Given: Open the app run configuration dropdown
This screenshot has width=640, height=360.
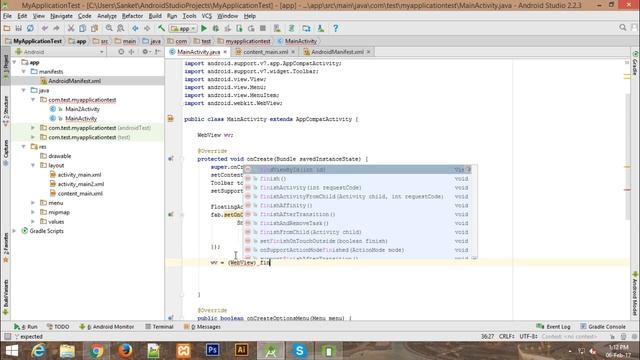Looking at the screenshot, I should pyautogui.click(x=183, y=29).
